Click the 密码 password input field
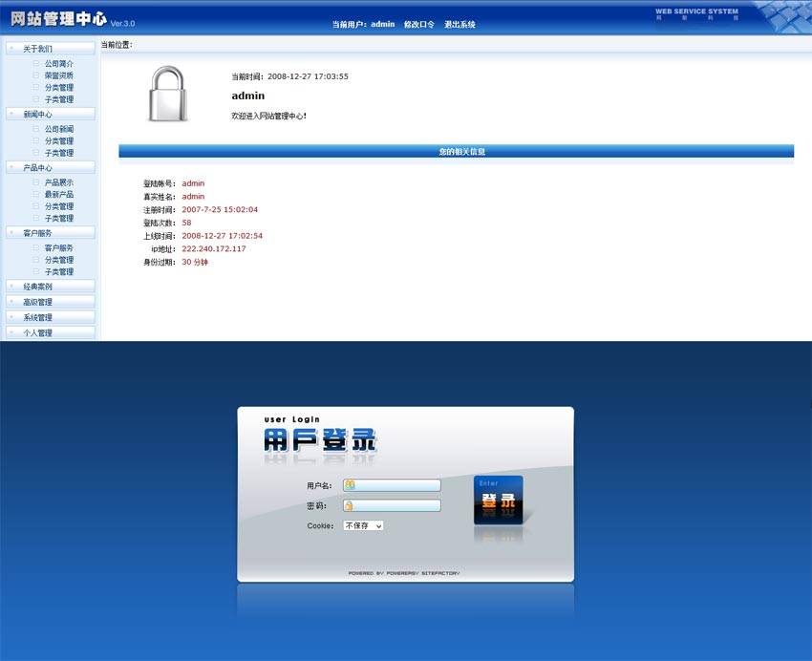This screenshot has height=661, width=812. 397,505
